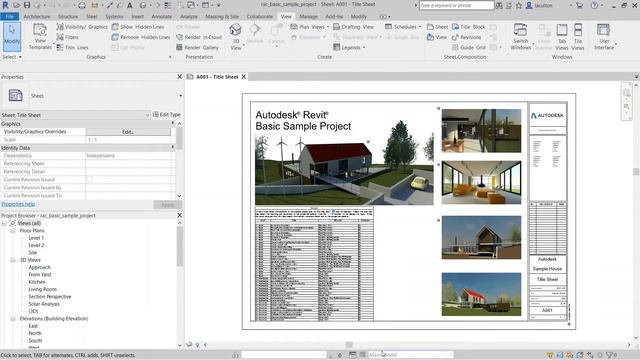640x360 pixels.
Task: Create a 3D View
Action: coord(236,37)
